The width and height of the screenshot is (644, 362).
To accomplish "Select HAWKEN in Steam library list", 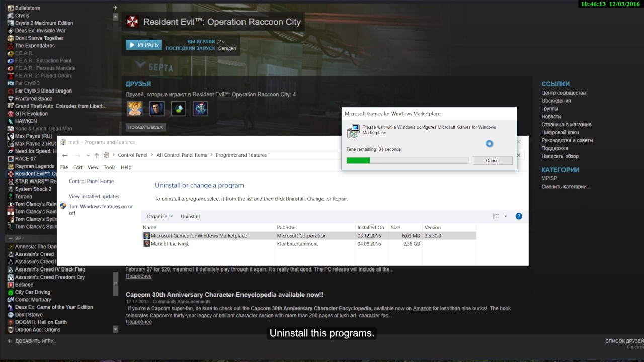I will coord(26,121).
